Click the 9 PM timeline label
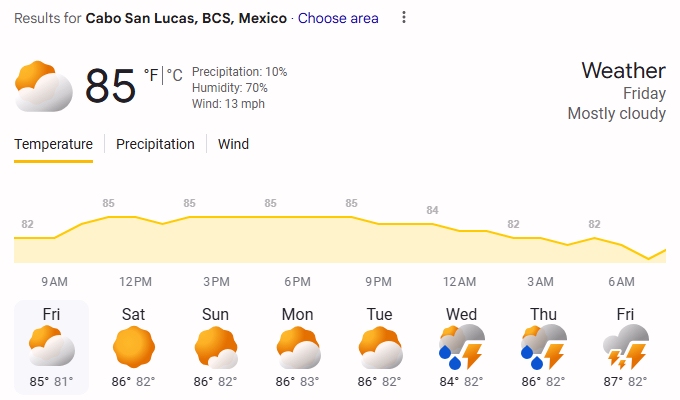 [378, 282]
